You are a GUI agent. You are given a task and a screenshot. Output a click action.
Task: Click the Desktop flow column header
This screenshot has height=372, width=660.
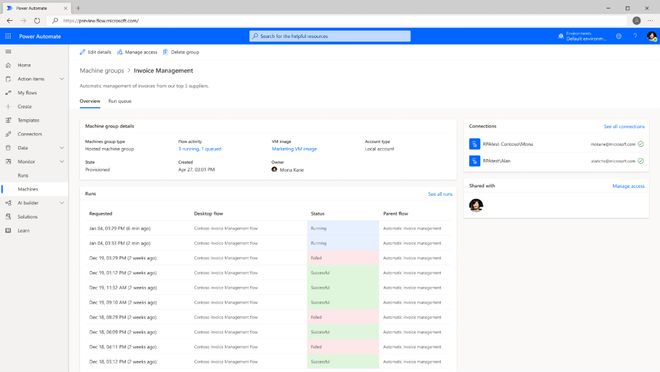208,214
